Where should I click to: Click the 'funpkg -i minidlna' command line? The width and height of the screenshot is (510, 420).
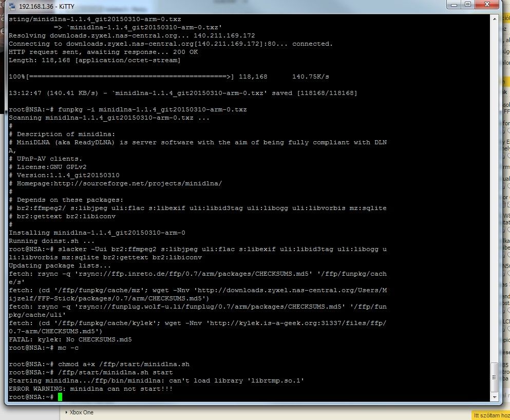[x=127, y=109]
